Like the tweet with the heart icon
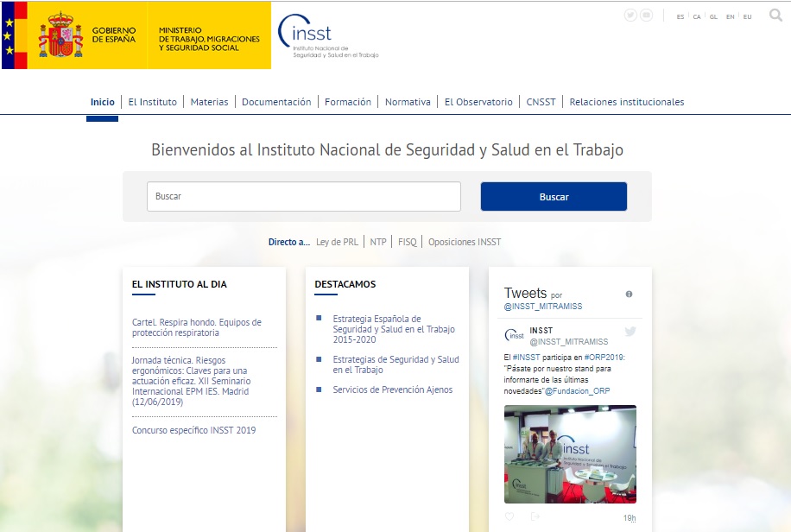Image resolution: width=791 pixels, height=532 pixels. coord(509,517)
